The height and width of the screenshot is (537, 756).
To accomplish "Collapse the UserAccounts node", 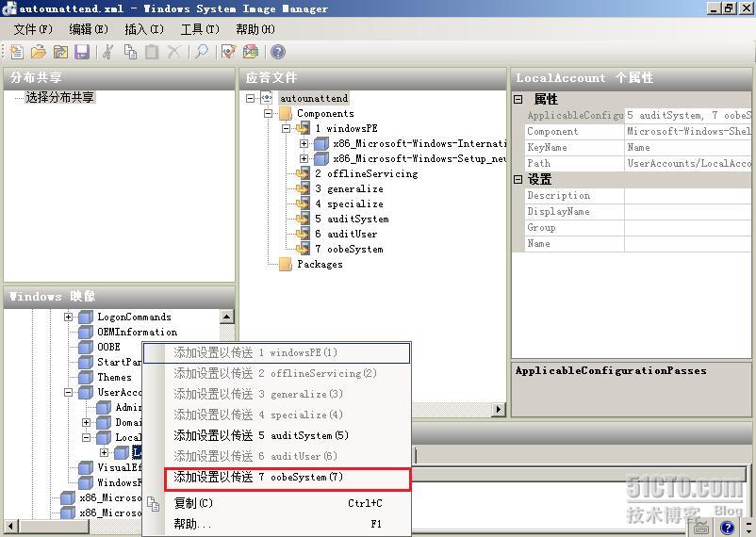I will point(68,392).
